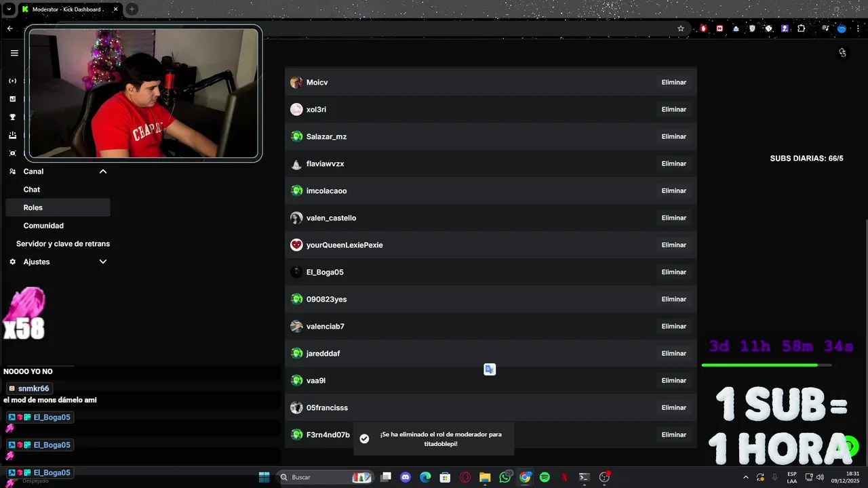Show hidden system tray icons
The width and height of the screenshot is (868, 488).
pyautogui.click(x=746, y=477)
